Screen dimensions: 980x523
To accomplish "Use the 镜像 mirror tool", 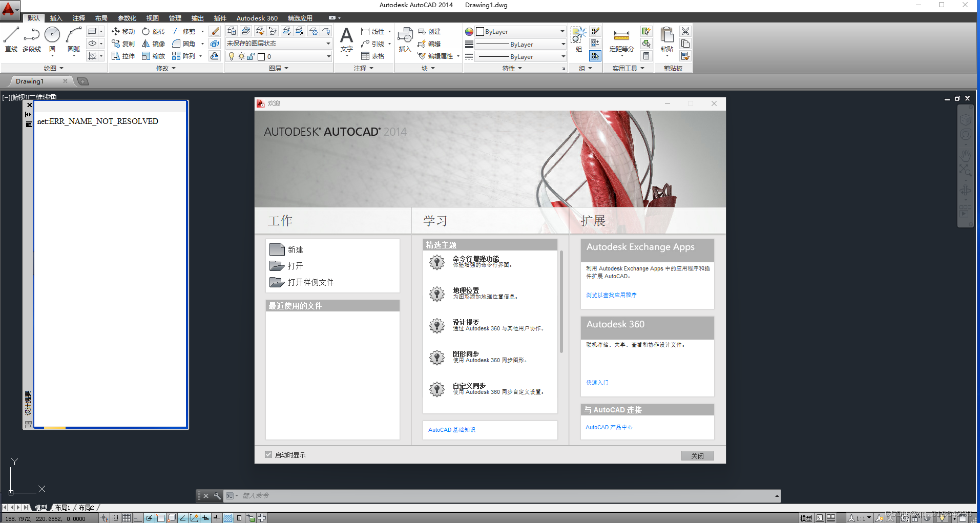I will tap(154, 44).
